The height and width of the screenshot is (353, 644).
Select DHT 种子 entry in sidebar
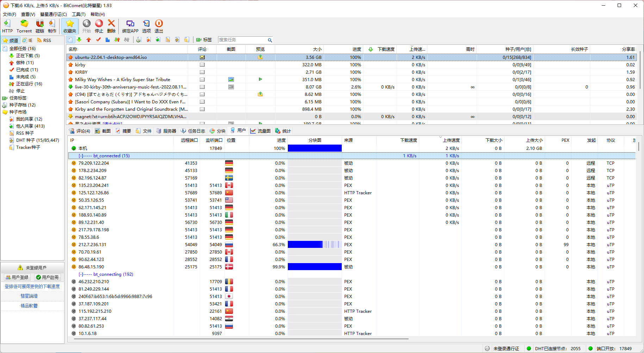click(x=38, y=140)
